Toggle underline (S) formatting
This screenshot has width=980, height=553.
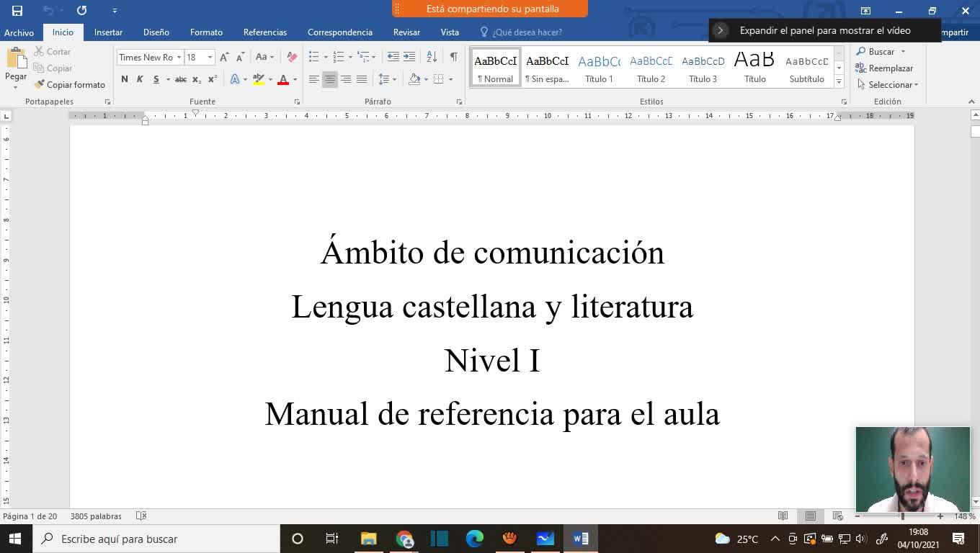point(156,79)
